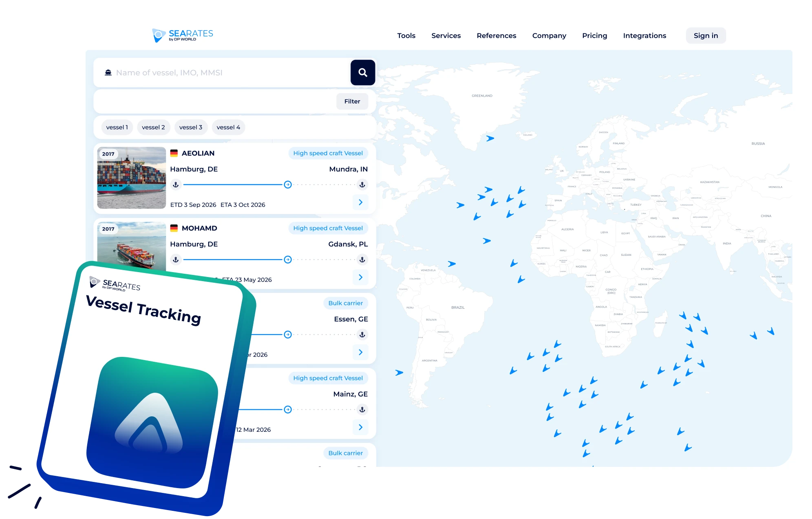Click the Essen destination anchor icon
The width and height of the screenshot is (812, 519).
(362, 334)
